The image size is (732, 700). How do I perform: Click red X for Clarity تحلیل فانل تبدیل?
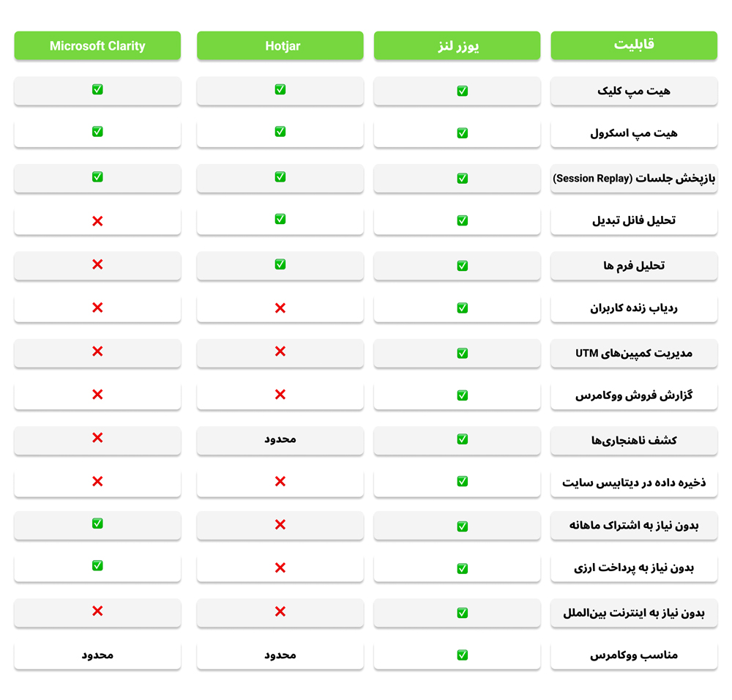click(97, 221)
